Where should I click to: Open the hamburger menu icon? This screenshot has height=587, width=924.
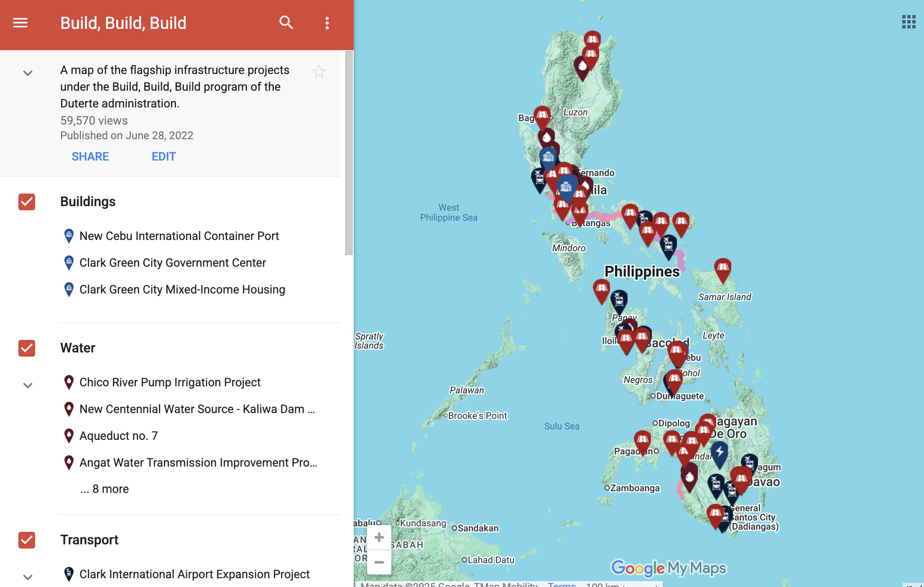tap(20, 23)
